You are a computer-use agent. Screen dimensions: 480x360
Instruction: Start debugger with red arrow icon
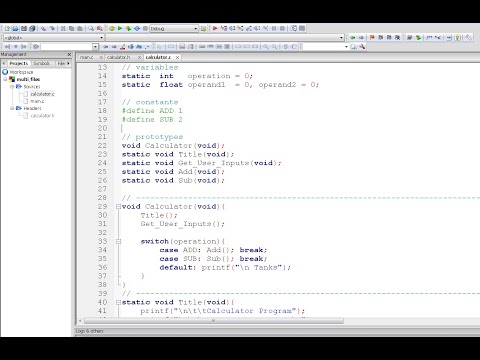coord(215,29)
